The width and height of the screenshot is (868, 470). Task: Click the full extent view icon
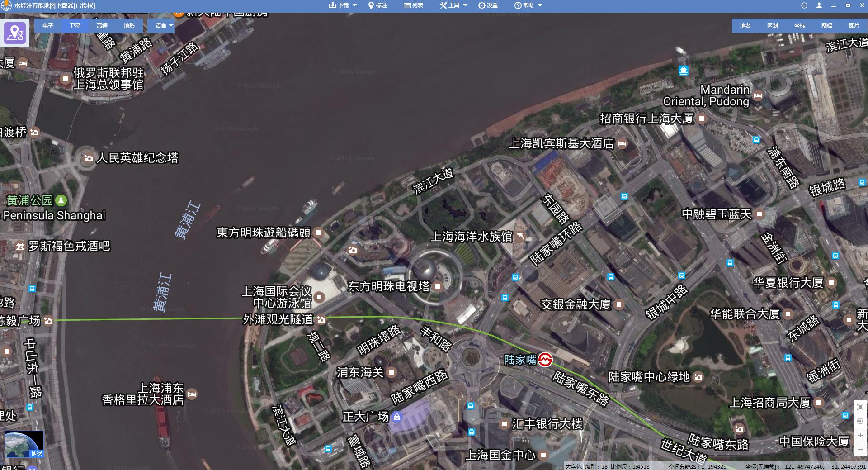pyautogui.click(x=860, y=407)
